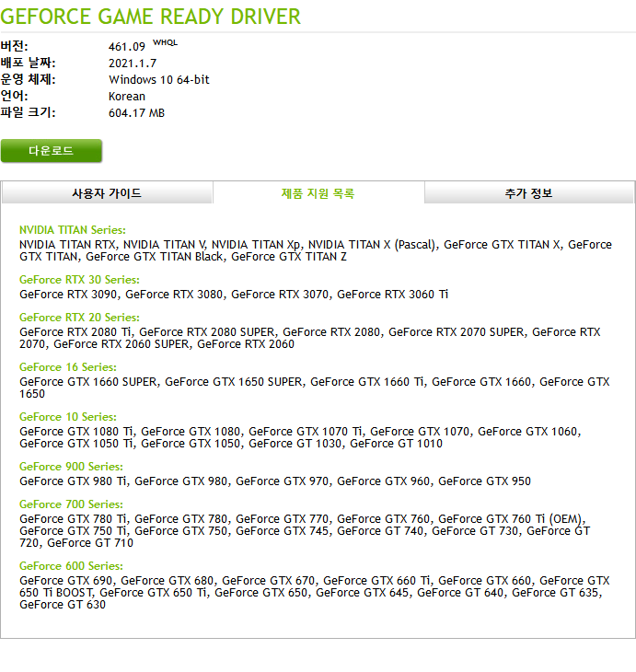Click GeForce GT 710 entry
This screenshot has width=636, height=672.
coord(90,543)
